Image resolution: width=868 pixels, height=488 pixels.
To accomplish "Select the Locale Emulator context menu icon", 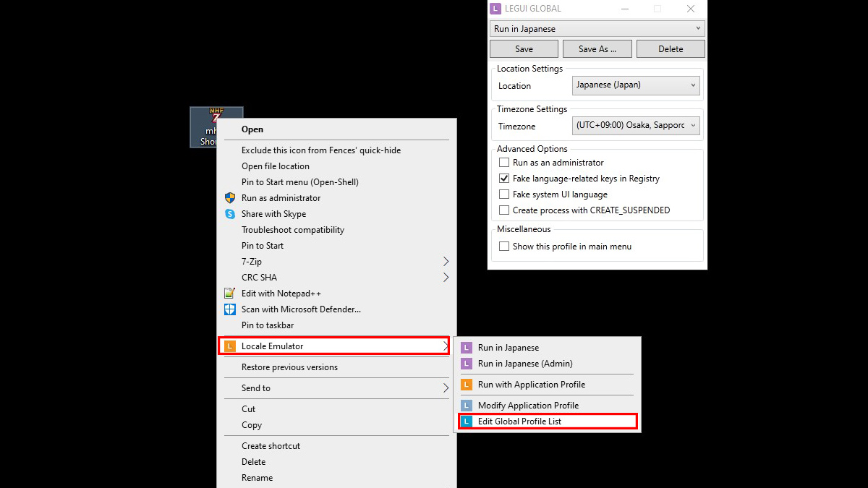I will (x=230, y=346).
